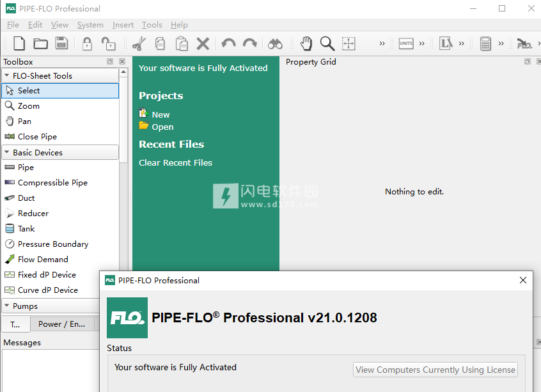
Task: Select the Duct device
Action: click(60, 198)
